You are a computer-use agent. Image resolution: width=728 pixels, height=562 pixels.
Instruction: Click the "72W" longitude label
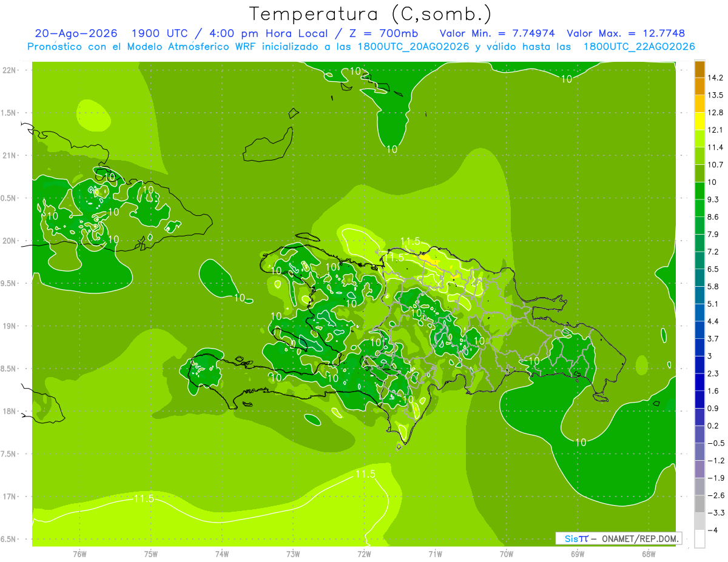click(x=364, y=554)
